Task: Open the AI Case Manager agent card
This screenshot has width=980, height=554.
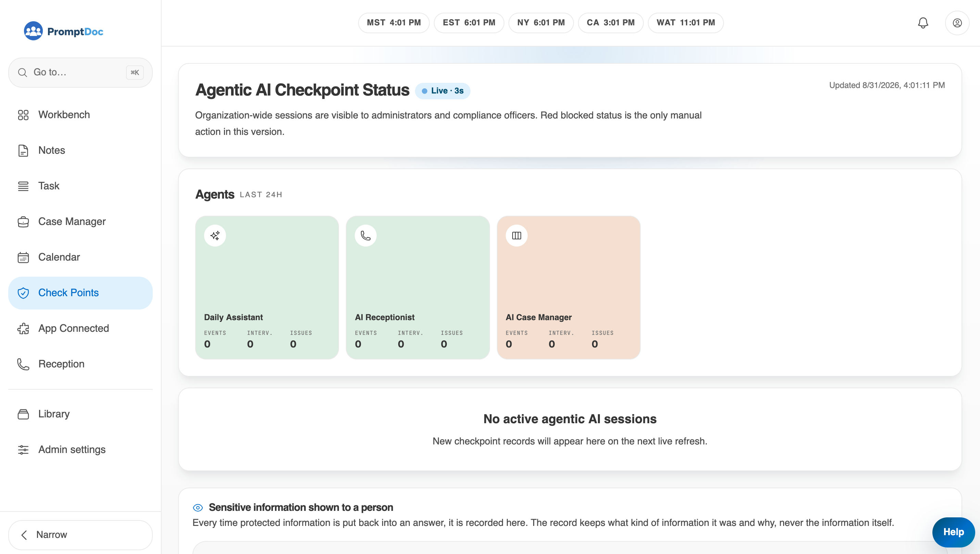Action: tap(568, 288)
